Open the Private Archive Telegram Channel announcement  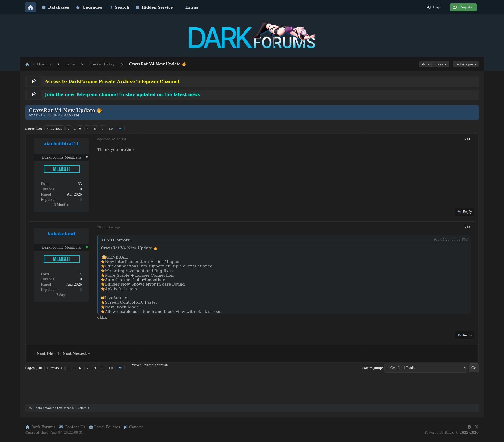[112, 81]
